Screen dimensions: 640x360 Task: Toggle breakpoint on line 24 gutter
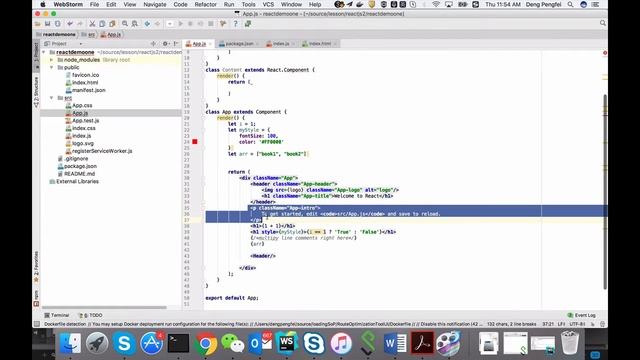click(195, 142)
